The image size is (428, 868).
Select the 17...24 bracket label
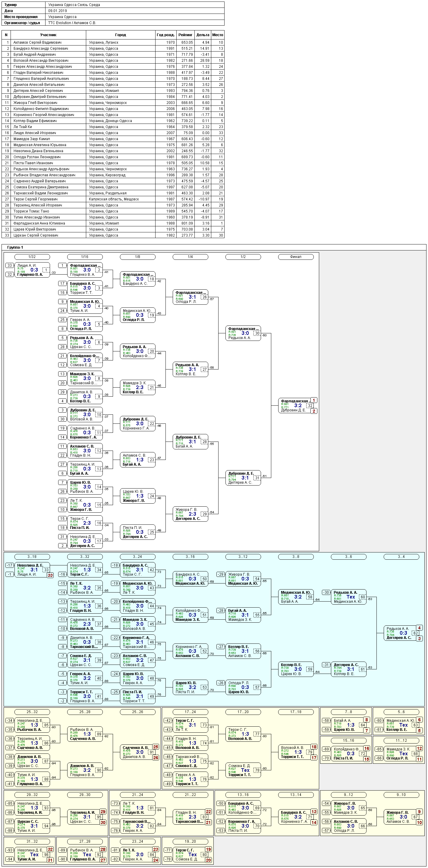tap(190, 712)
